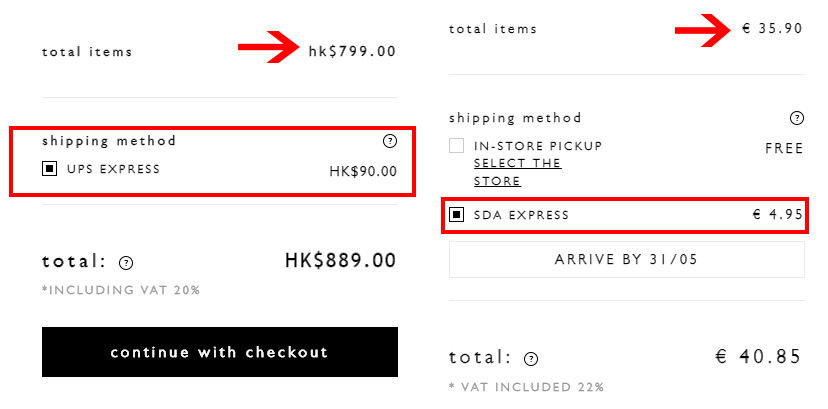Click the € 35.90 total items amount
Image resolution: width=828 pixels, height=409 pixels.
click(x=772, y=29)
